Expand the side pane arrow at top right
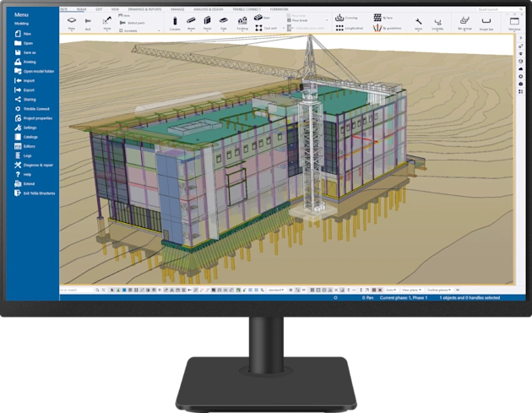 [x=521, y=38]
